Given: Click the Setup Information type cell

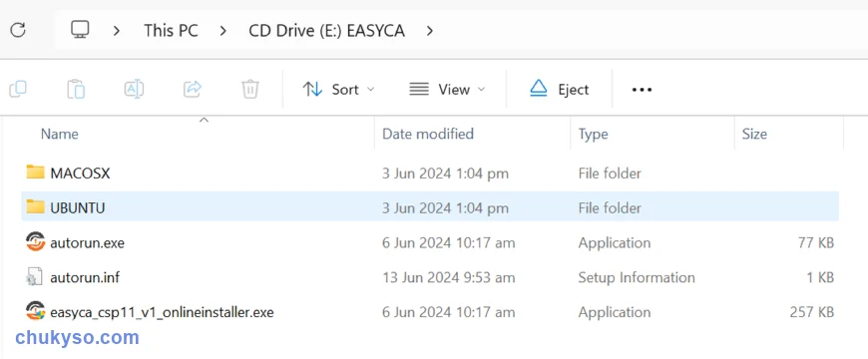Looking at the screenshot, I should click(x=637, y=277).
